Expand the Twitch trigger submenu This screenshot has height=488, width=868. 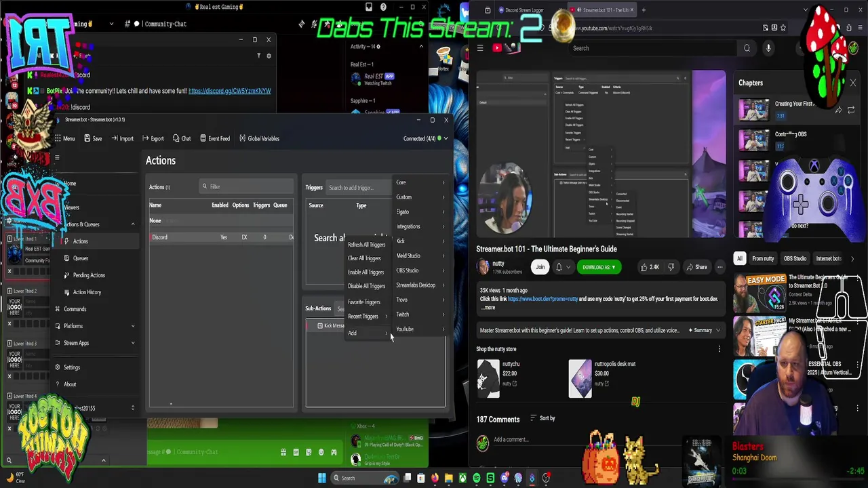pos(420,314)
